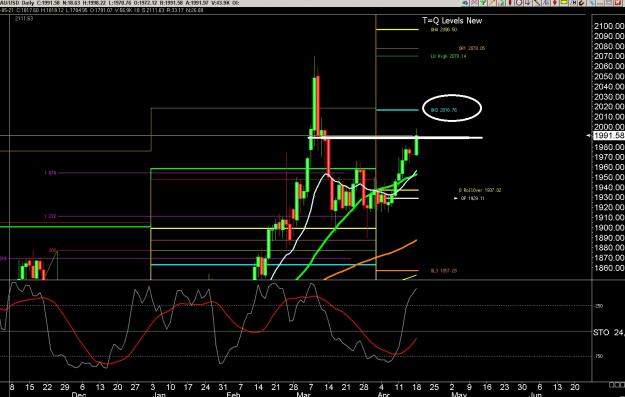Click the date tick labeled 10
The width and height of the screenshot is (625, 397).
point(170,387)
